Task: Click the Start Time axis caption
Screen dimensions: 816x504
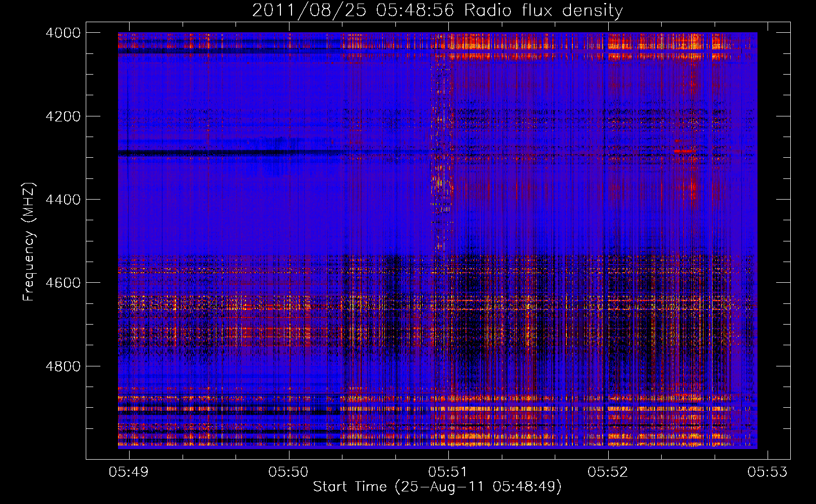Action: 437,487
